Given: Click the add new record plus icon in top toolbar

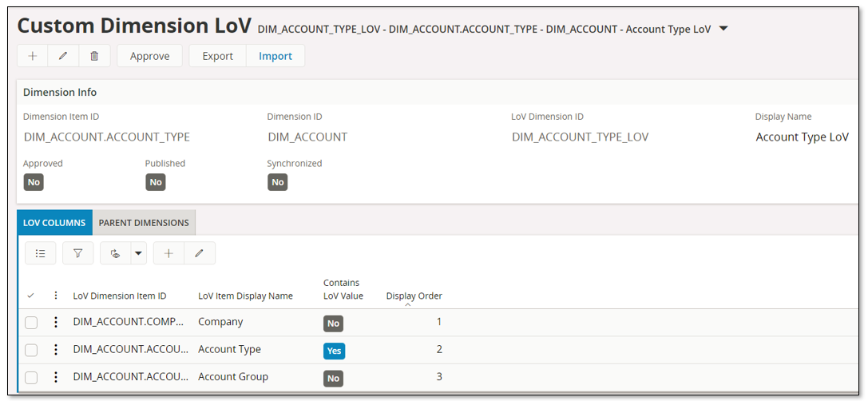Looking at the screenshot, I should tap(33, 56).
